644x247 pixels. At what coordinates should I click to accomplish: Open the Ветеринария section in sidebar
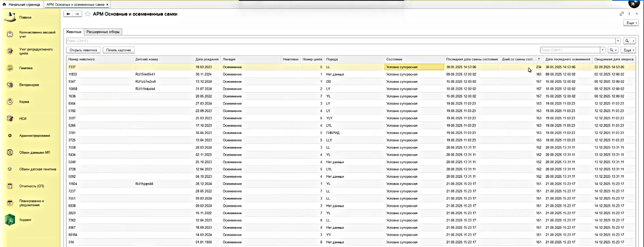[x=29, y=85]
